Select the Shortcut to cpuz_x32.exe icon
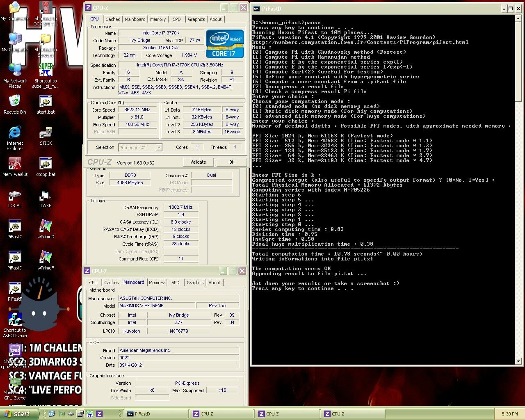 coord(15,356)
